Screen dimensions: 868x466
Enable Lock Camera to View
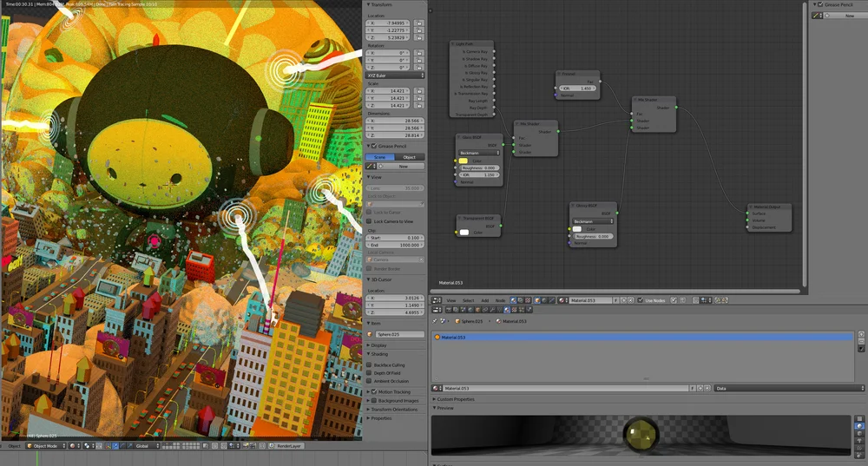click(369, 221)
